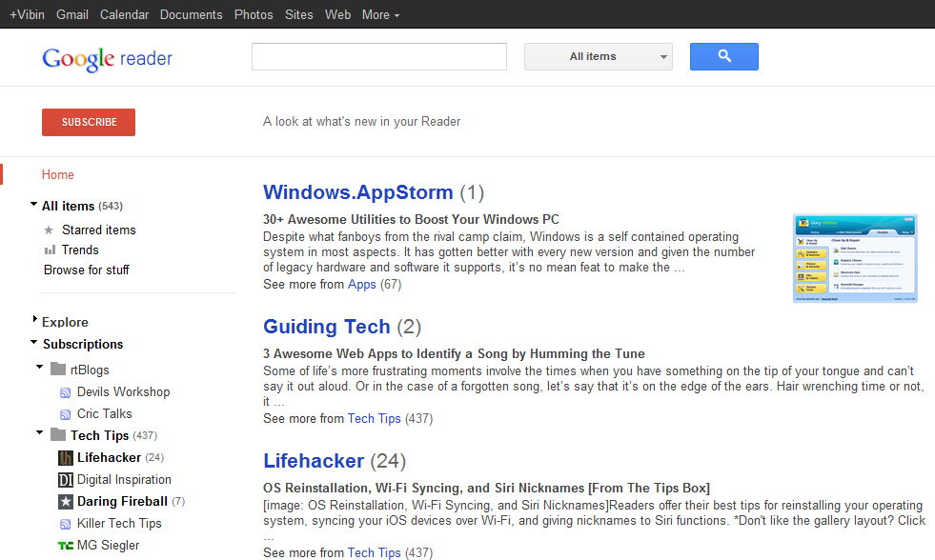Select Starred items in sidebar
Viewport: 935px width, 560px height.
[99, 230]
